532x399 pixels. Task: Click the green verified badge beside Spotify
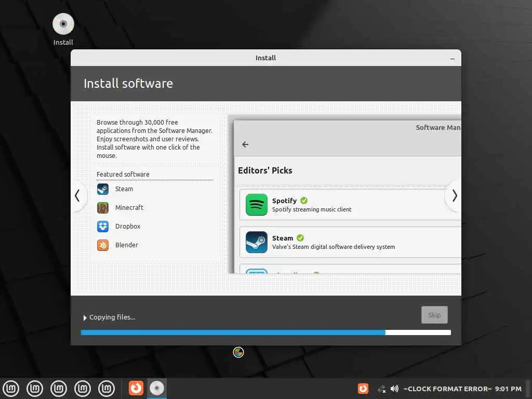coord(304,201)
